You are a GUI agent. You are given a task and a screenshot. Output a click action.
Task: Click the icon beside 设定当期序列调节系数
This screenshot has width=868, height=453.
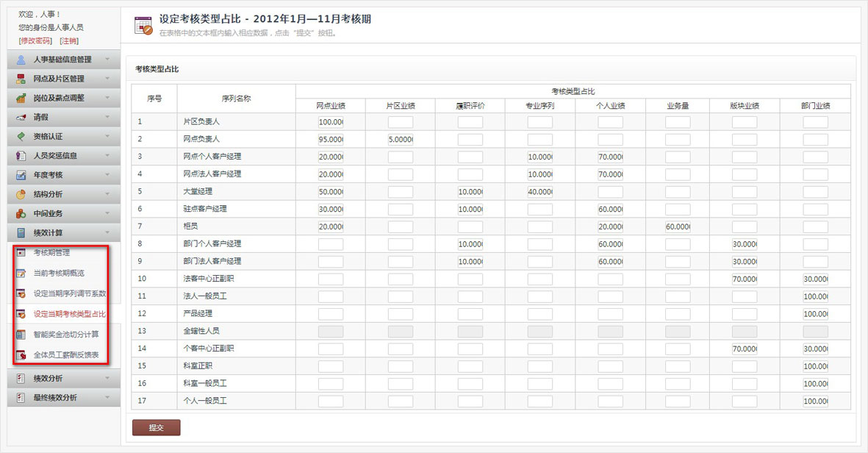pos(21,293)
